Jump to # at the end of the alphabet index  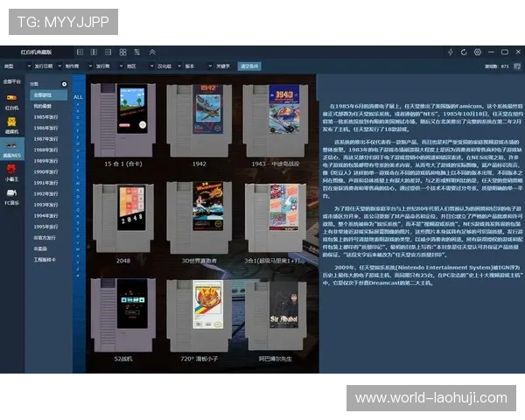78,276
